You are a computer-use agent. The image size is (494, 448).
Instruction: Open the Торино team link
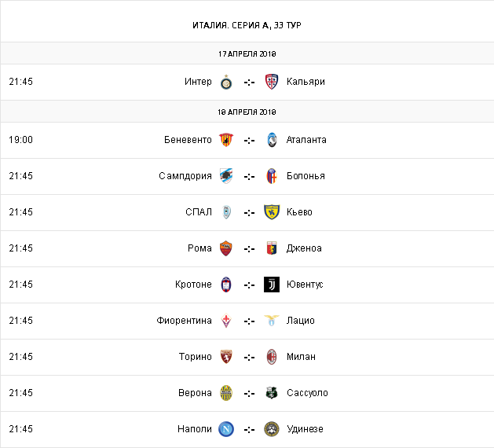196,357
